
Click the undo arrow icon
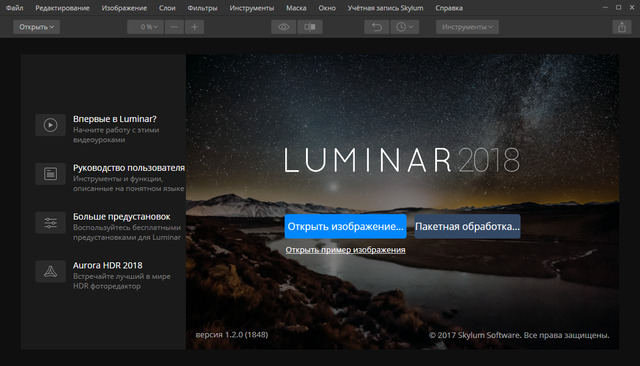[377, 27]
